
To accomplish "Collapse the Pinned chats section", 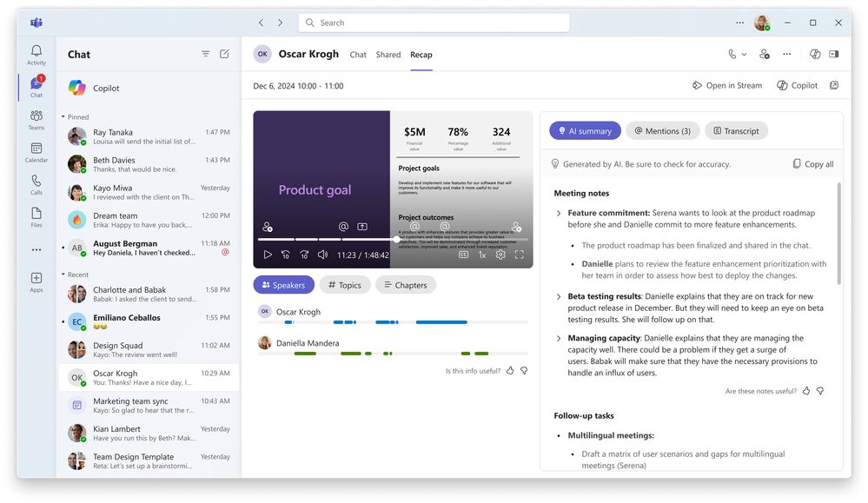I will coord(63,116).
